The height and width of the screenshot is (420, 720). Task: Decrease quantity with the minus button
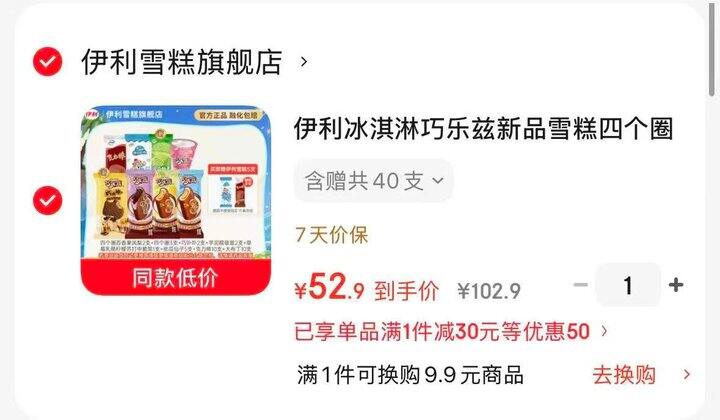581,285
